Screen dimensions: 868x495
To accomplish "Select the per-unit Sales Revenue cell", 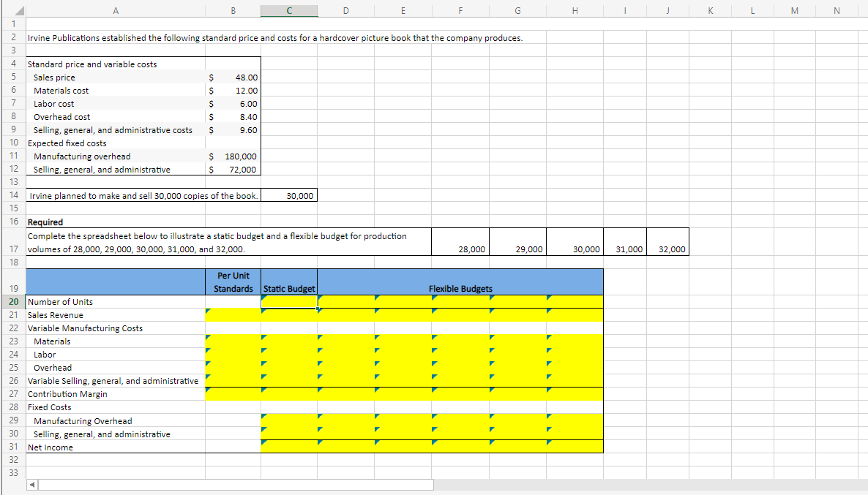I will point(233,314).
